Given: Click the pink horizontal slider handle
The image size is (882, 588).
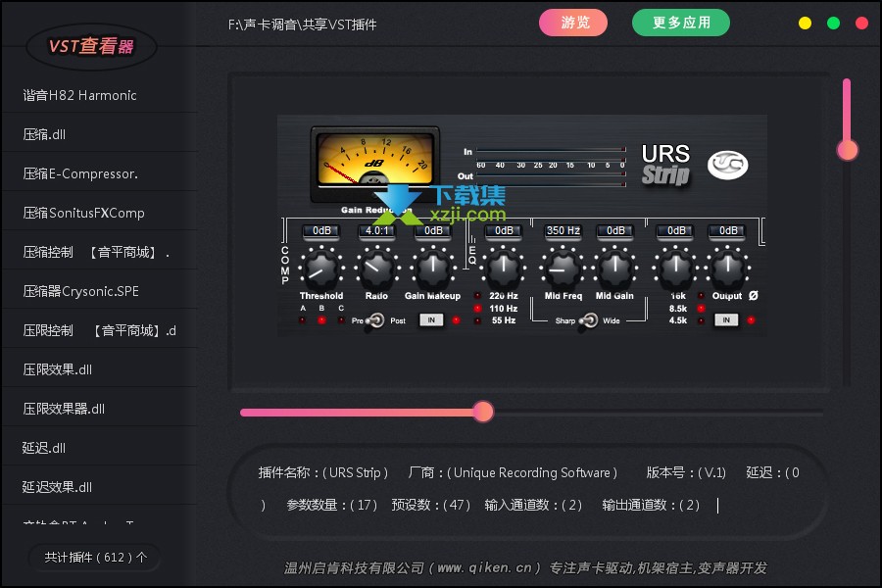Looking at the screenshot, I should 482,412.
